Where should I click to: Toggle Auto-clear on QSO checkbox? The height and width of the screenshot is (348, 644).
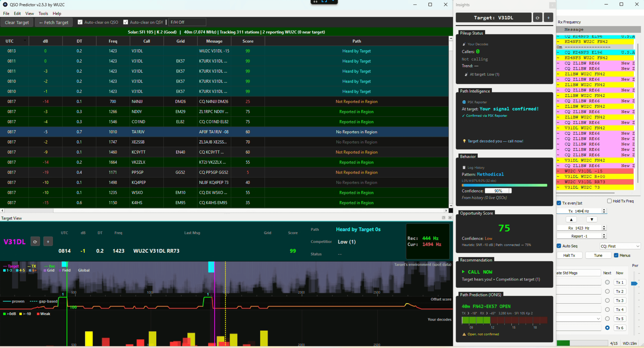pyautogui.click(x=80, y=22)
